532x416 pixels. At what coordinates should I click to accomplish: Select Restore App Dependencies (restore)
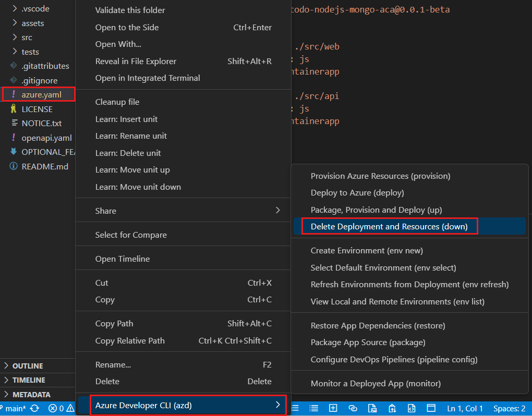(409, 325)
